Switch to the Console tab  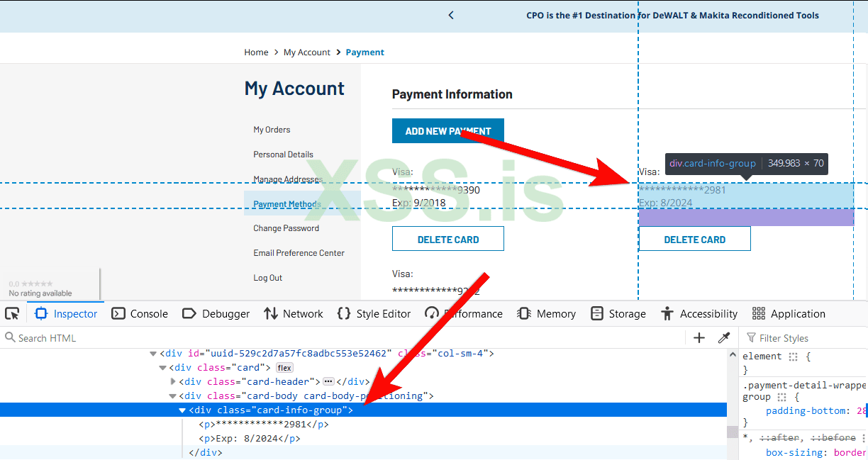pos(140,313)
